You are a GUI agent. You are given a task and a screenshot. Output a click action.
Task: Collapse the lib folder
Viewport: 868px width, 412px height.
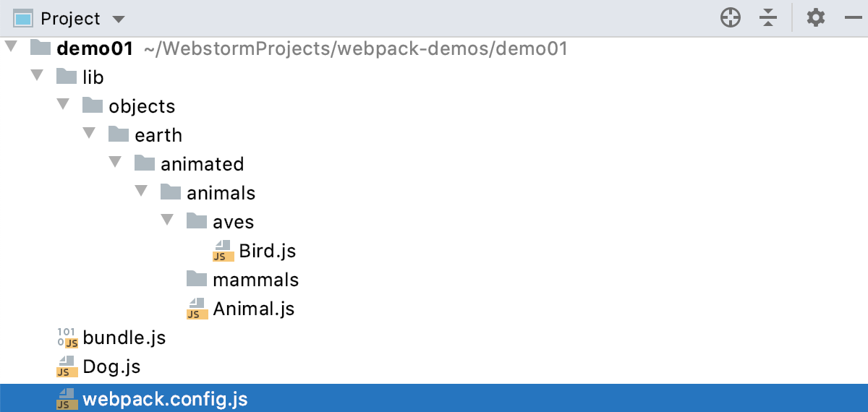point(37,77)
